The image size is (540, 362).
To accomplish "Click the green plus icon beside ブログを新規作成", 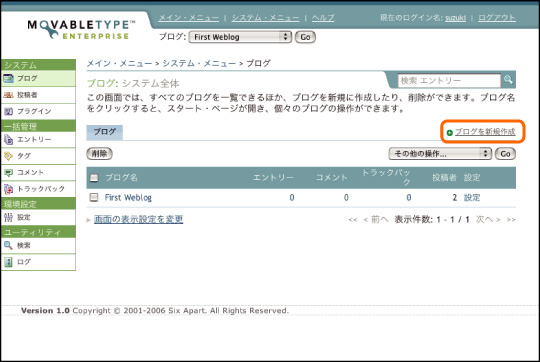I will [449, 133].
